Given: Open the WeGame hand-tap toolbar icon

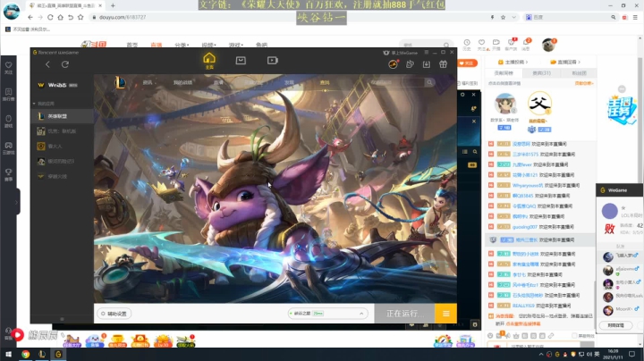Looking at the screenshot, I should (410, 64).
